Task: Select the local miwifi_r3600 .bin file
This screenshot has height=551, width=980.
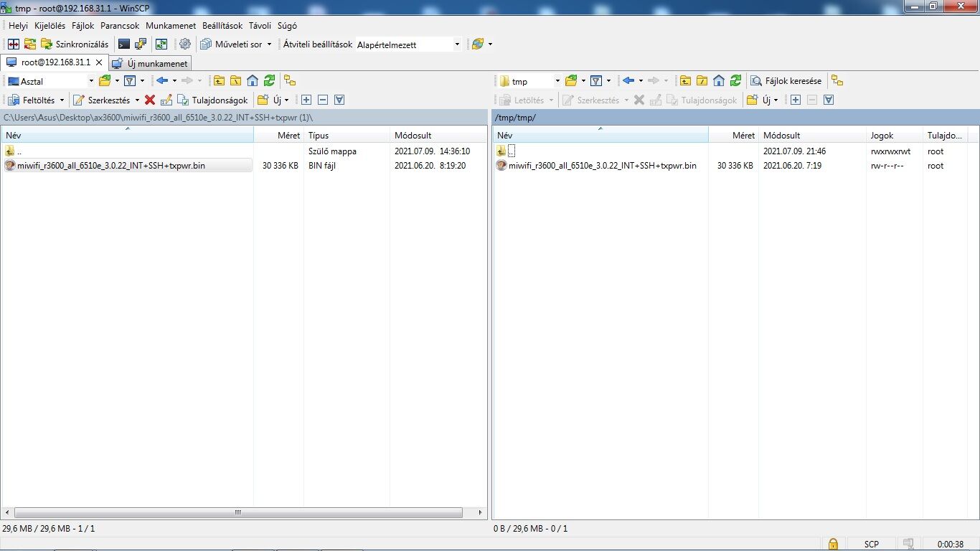Action: [x=128, y=166]
